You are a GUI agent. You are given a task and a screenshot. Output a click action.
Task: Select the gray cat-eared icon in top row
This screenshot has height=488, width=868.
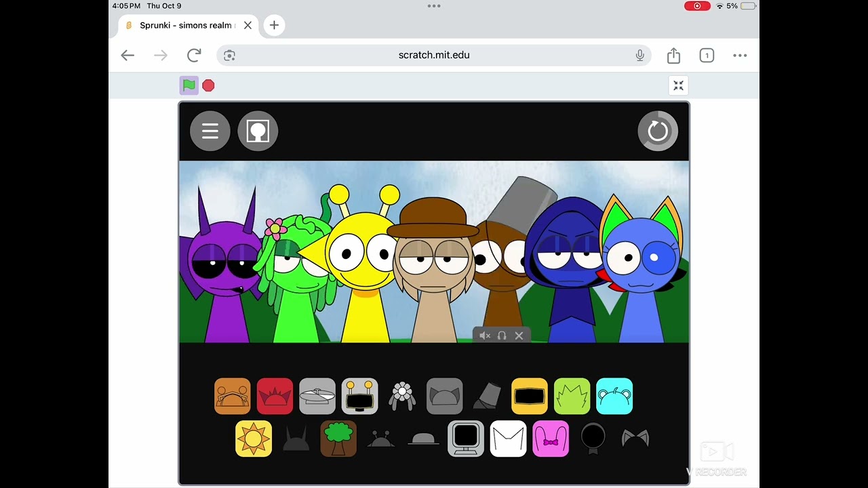444,396
